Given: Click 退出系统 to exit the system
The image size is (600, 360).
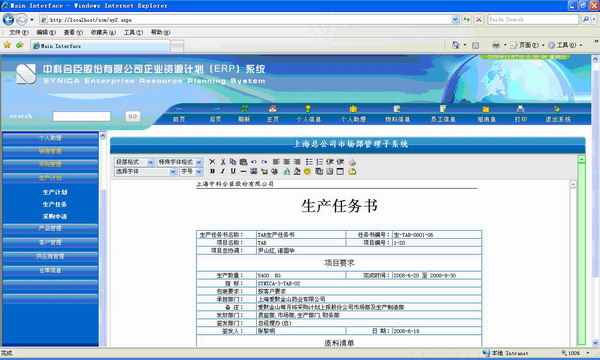Looking at the screenshot, I should pos(558,119).
